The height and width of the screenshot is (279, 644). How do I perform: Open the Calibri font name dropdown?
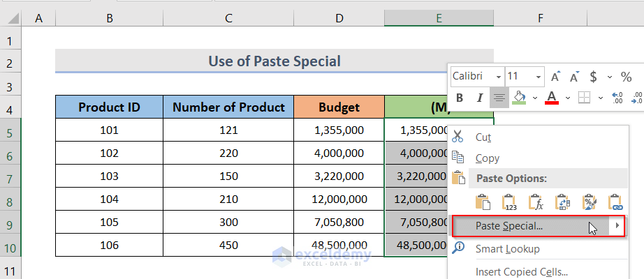(498, 76)
